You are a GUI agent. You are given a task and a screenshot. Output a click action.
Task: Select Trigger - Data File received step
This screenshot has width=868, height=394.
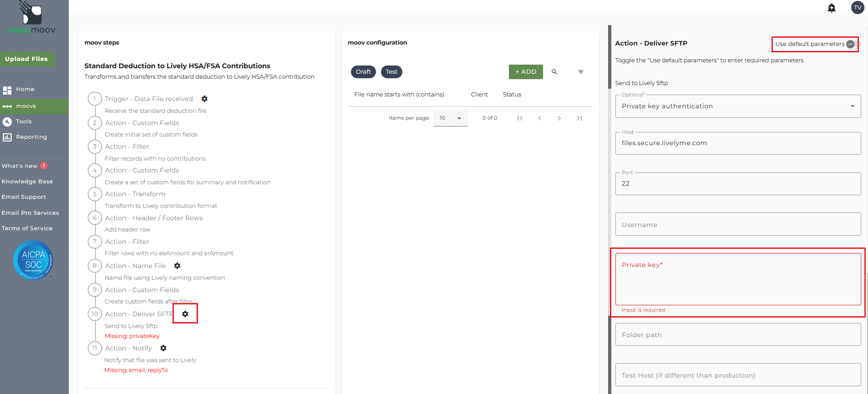[149, 99]
